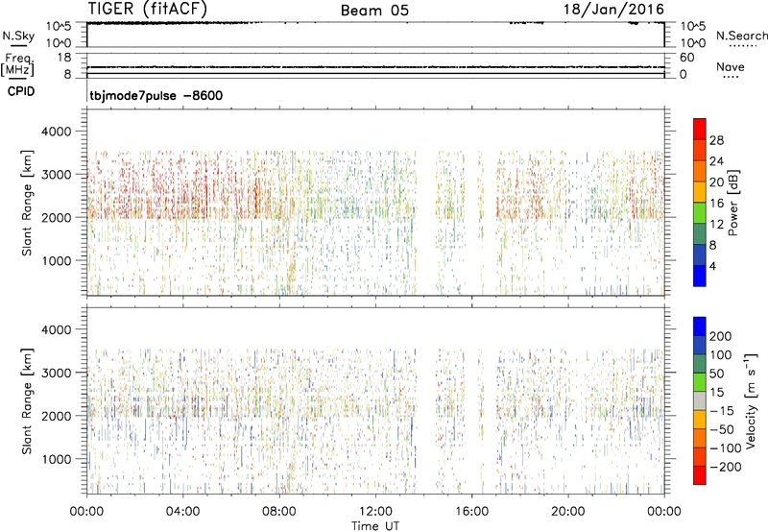768x532 pixels.
Task: Pick the power colorbar segment between 4 and 8
Action: tap(700, 254)
